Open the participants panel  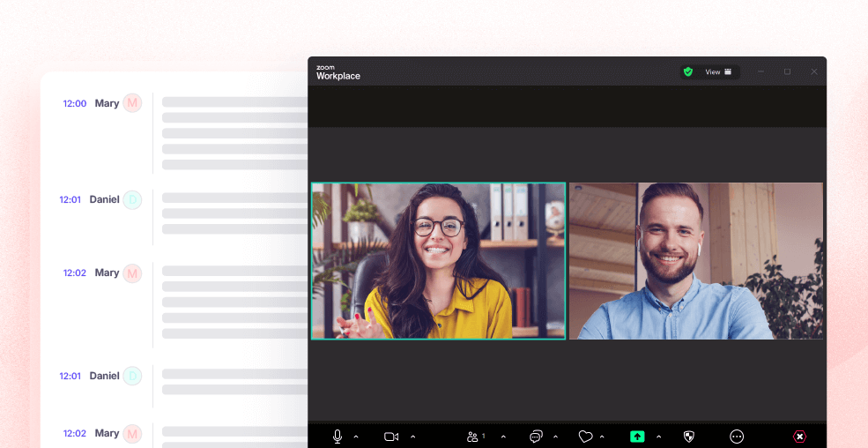coord(475,437)
